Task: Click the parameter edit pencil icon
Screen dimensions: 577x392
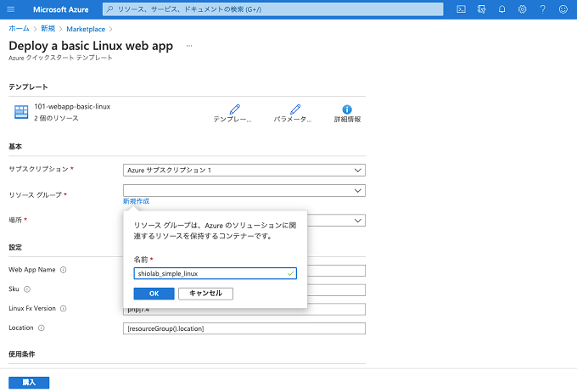Action: (x=295, y=109)
